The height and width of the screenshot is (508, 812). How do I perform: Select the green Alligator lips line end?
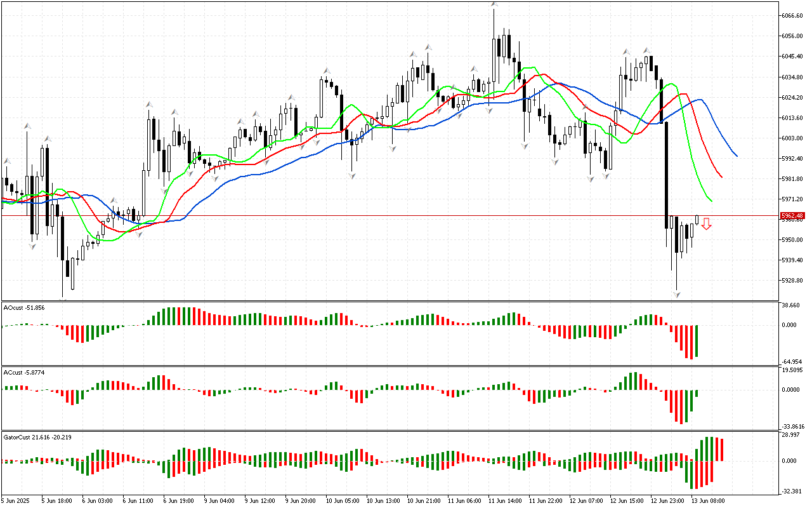pyautogui.click(x=712, y=201)
